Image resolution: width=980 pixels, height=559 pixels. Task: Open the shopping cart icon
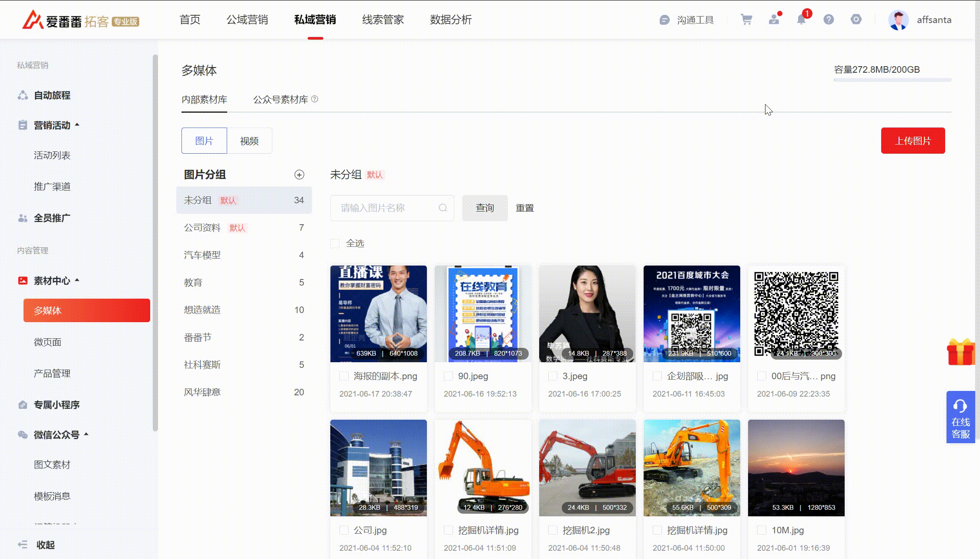(746, 20)
